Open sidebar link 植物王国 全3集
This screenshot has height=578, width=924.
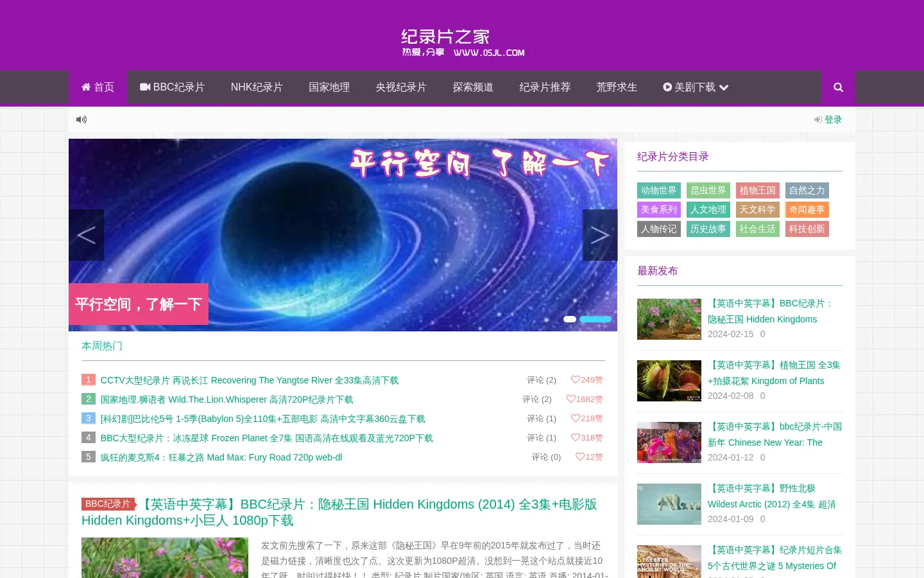(x=774, y=373)
